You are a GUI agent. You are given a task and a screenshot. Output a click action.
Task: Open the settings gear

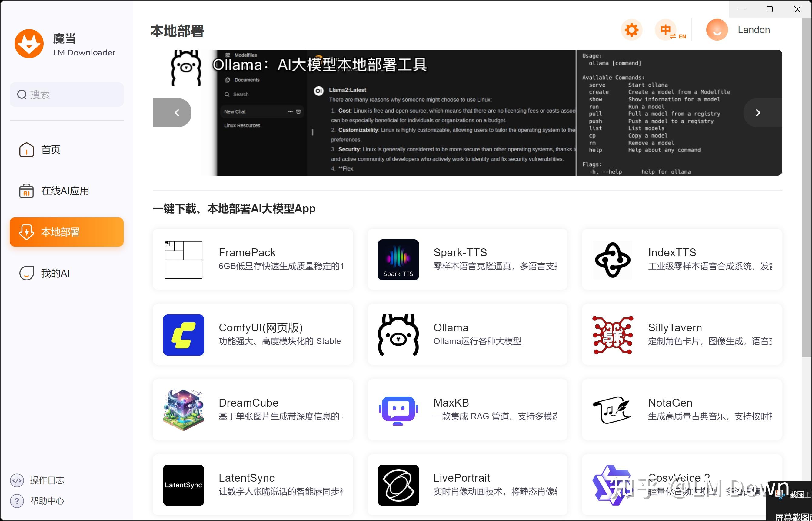pyautogui.click(x=631, y=29)
